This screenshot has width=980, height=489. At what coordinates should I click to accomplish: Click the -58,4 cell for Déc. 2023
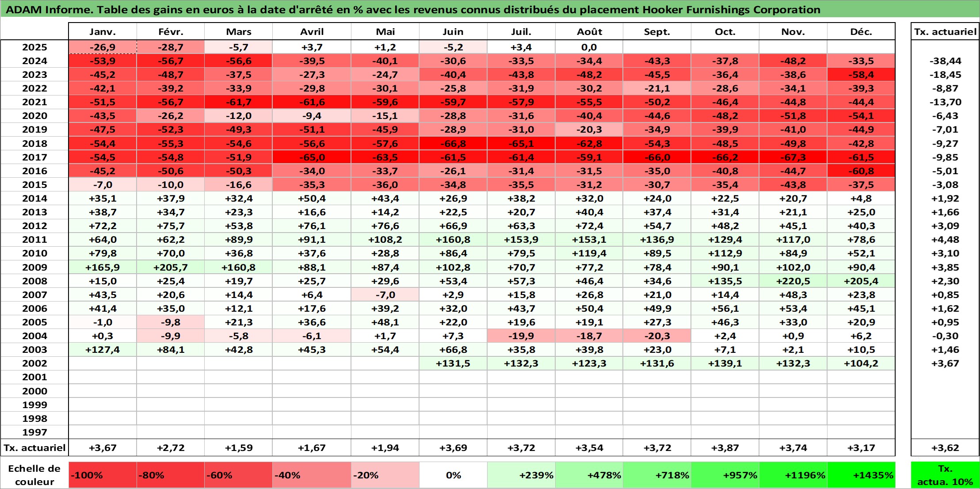click(x=861, y=74)
